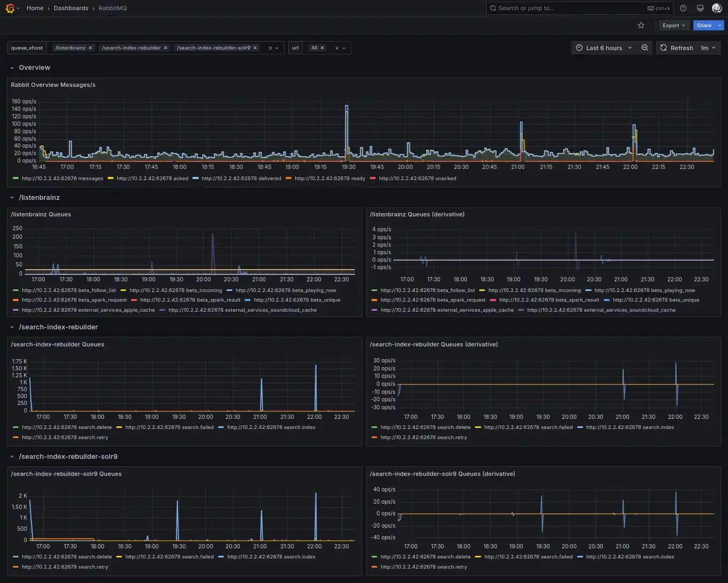Remove the /listenbrainz filter tag
The height and width of the screenshot is (583, 728).
click(91, 48)
